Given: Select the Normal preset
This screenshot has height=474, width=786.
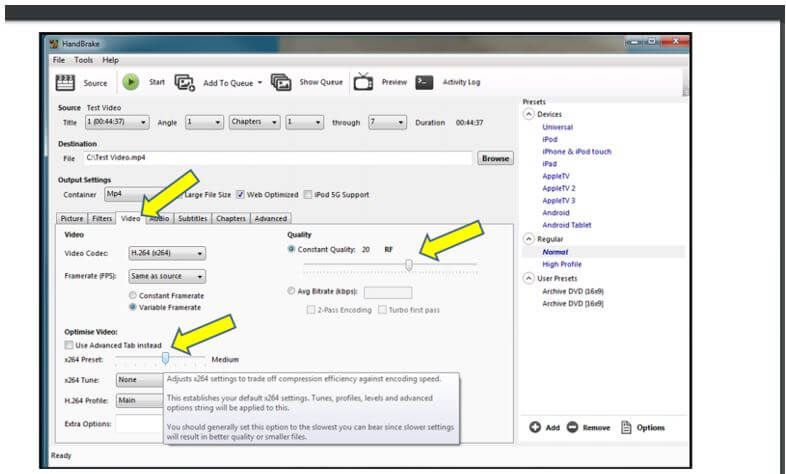Looking at the screenshot, I should pos(555,252).
